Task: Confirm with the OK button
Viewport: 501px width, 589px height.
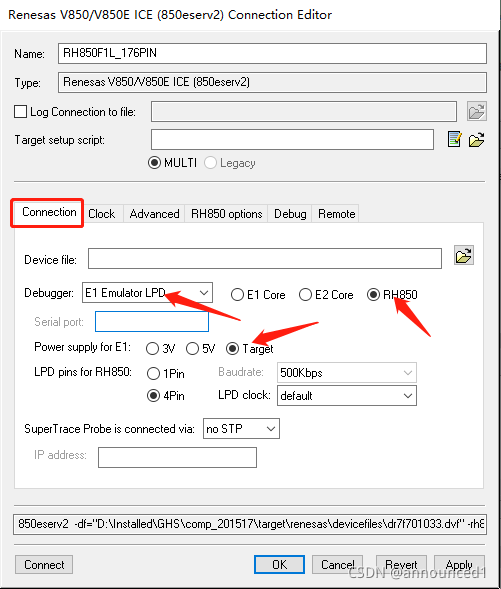Action: click(x=279, y=565)
